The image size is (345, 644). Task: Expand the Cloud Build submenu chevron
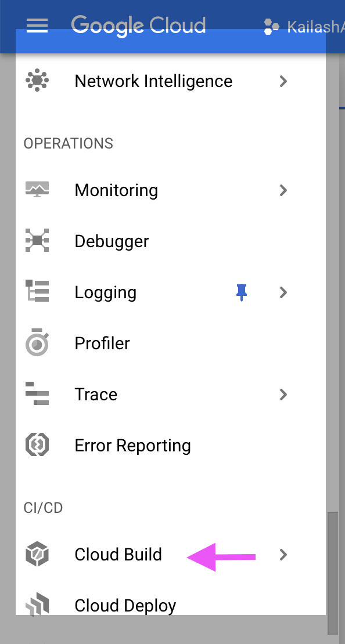283,555
